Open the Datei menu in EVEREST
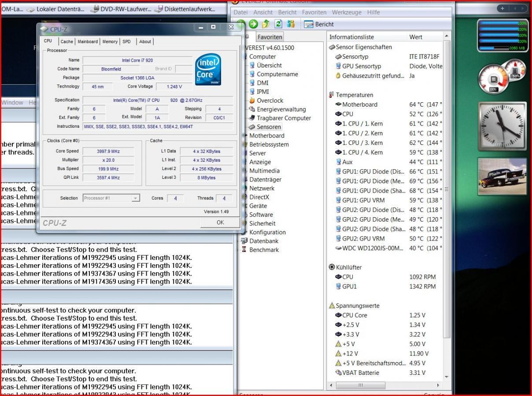The image size is (532, 396). (240, 12)
